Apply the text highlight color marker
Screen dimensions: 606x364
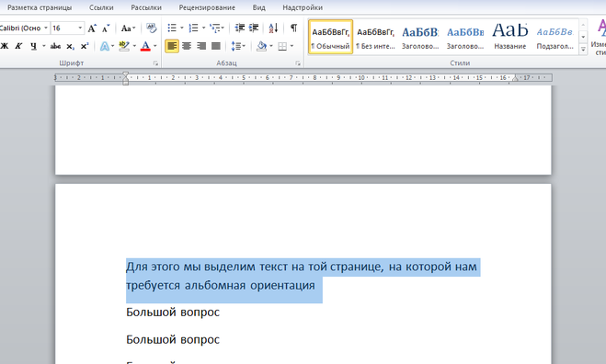pyautogui.click(x=124, y=46)
